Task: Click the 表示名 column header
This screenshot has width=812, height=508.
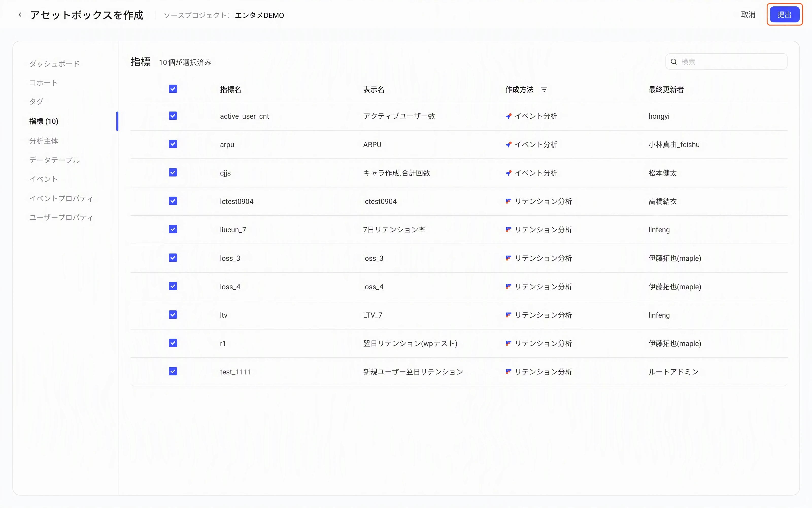Action: pyautogui.click(x=374, y=90)
